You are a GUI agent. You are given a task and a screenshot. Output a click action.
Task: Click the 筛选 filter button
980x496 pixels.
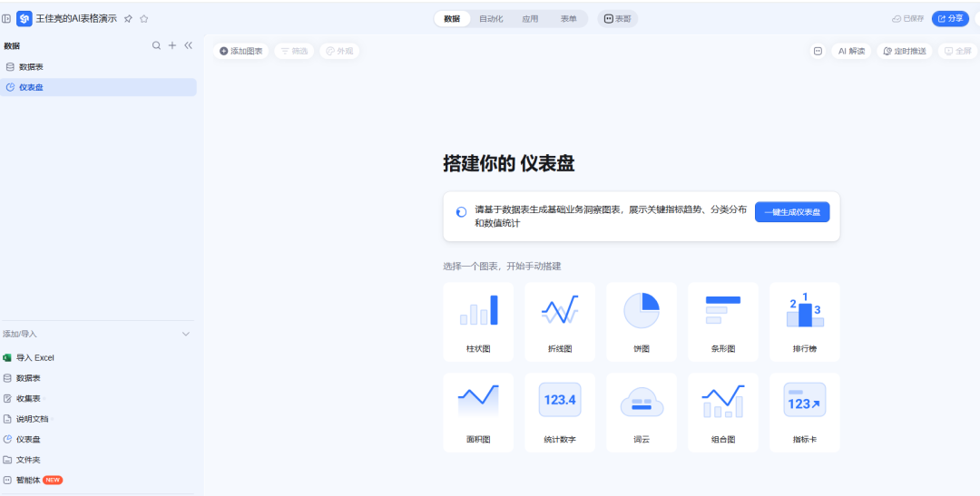tap(294, 51)
